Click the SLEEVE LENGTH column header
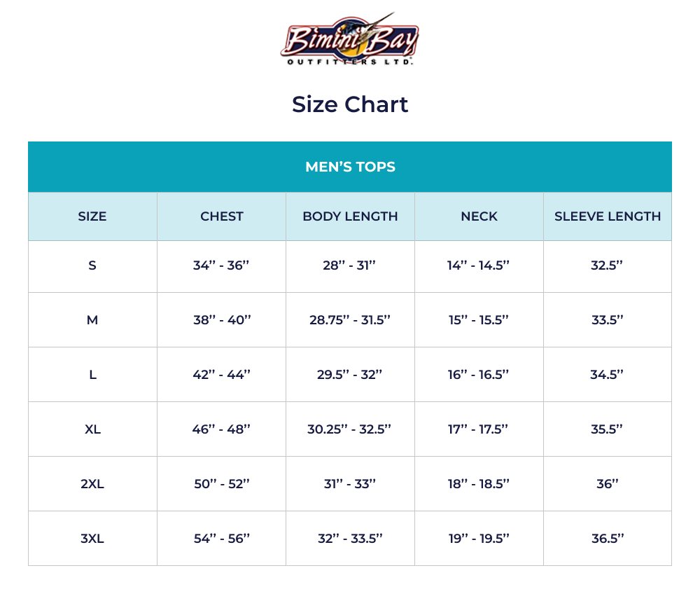This screenshot has width=700, height=594. click(608, 216)
